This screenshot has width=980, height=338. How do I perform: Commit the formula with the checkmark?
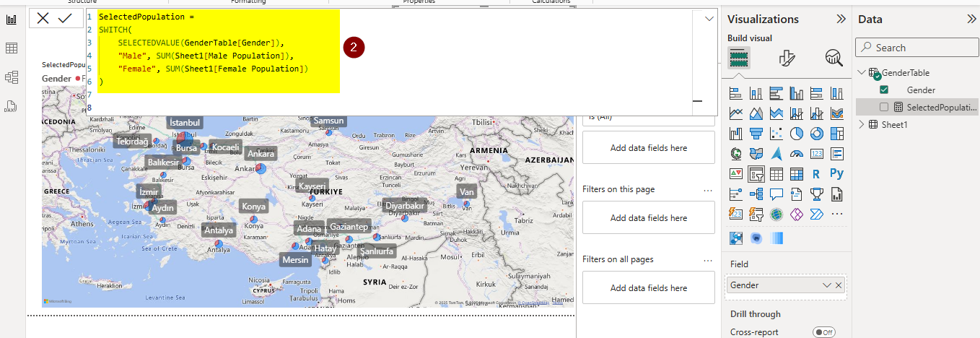65,18
